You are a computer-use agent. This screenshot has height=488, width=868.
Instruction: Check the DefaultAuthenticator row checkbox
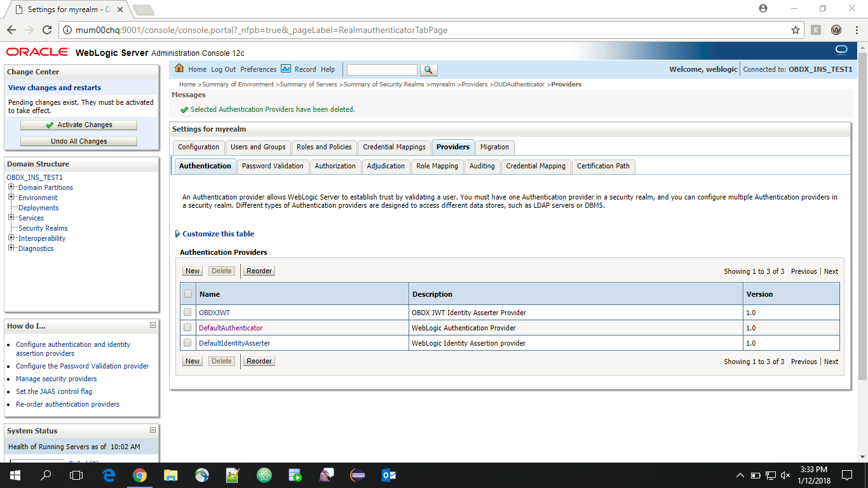(187, 327)
